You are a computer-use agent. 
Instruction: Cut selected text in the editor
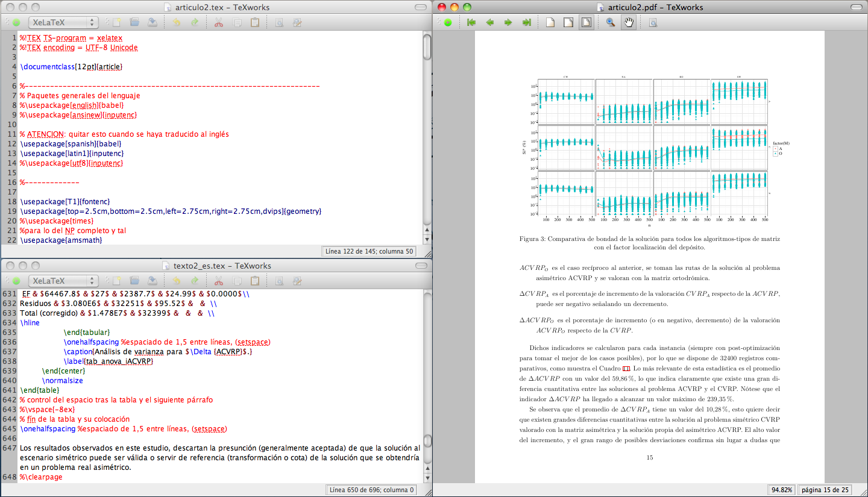(218, 22)
